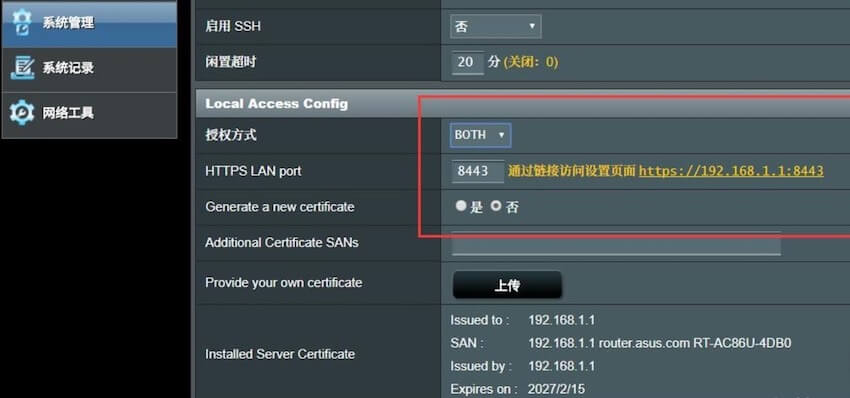Viewport: 850px width, 398px height.
Task: Click the HTTPS LAN port input field
Action: 478,171
